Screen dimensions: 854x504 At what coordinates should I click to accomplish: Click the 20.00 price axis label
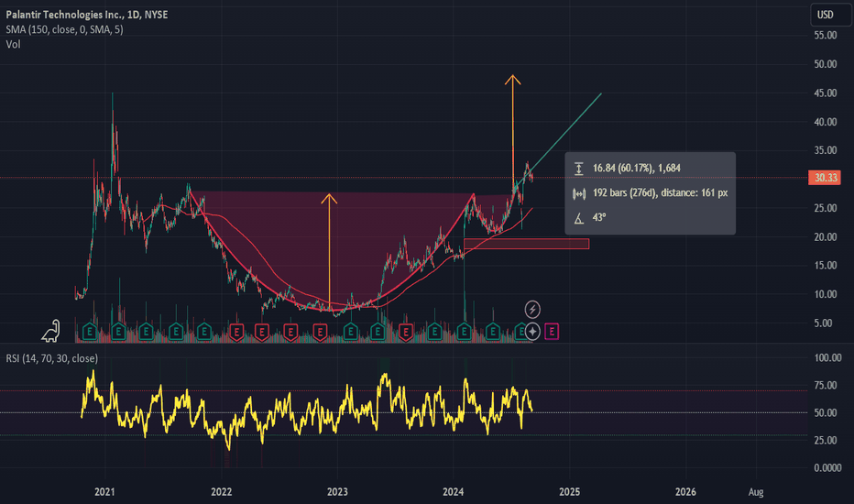(825, 237)
